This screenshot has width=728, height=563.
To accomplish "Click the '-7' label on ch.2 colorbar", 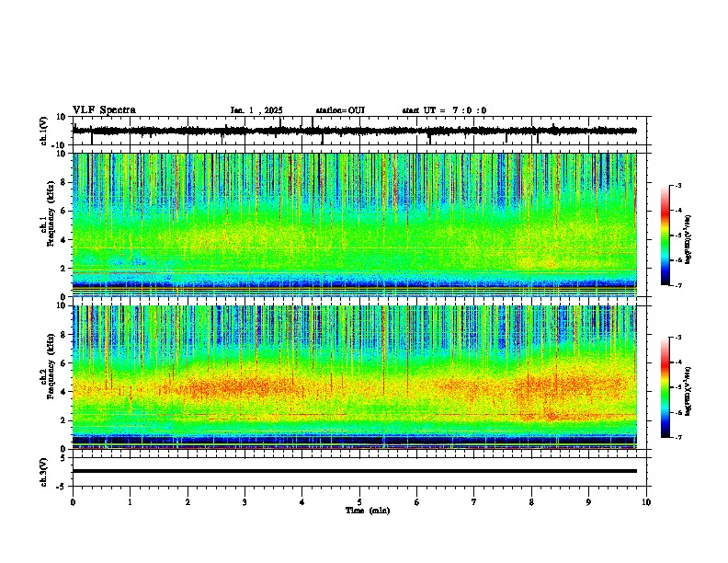I will [677, 438].
